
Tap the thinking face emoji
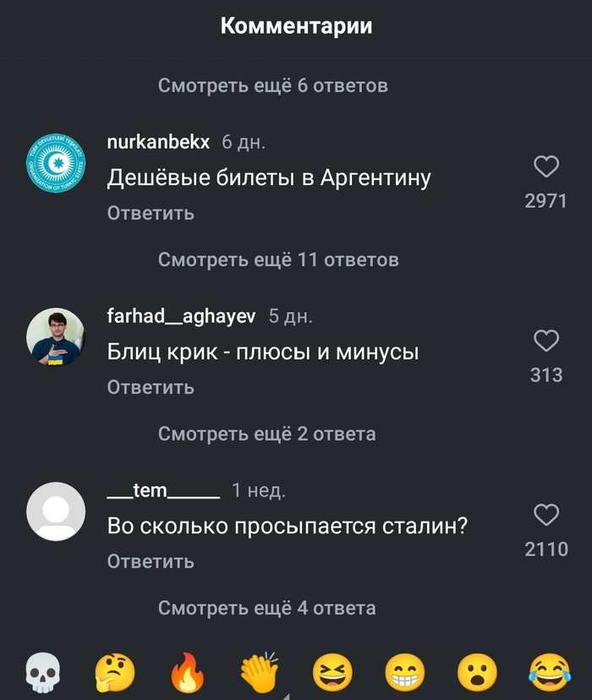113,674
